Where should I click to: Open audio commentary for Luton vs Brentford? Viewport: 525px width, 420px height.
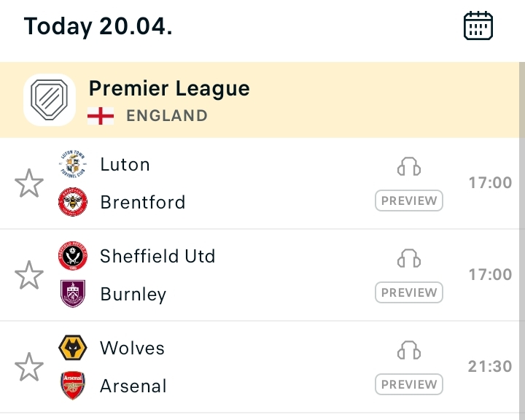pyautogui.click(x=409, y=167)
